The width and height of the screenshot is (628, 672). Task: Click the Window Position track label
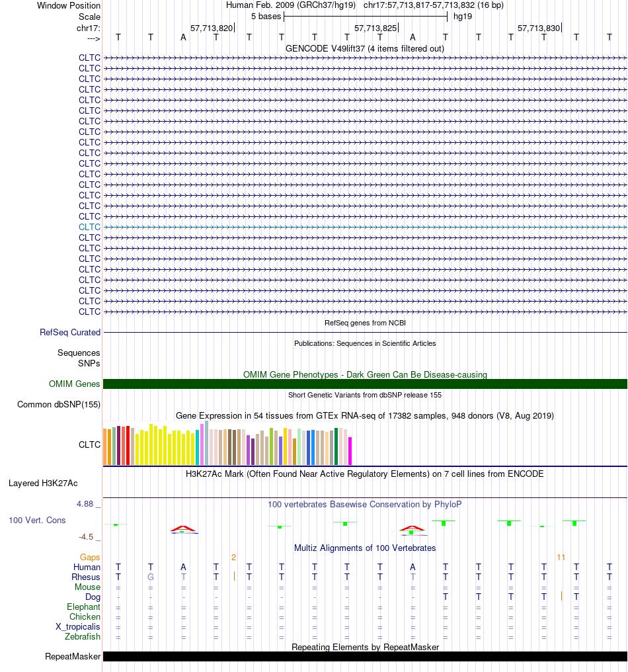[x=69, y=5]
